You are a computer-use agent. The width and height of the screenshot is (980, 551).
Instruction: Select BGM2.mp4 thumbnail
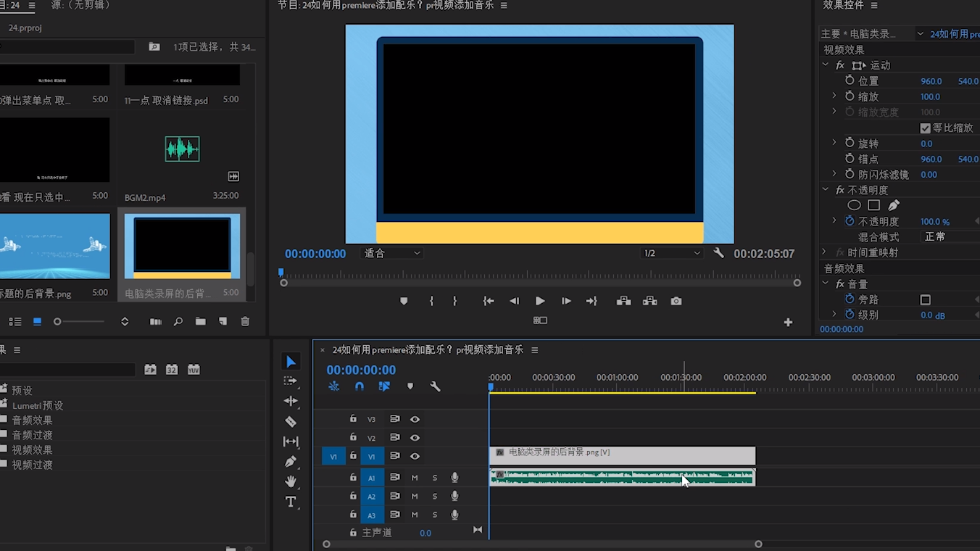[x=182, y=149]
